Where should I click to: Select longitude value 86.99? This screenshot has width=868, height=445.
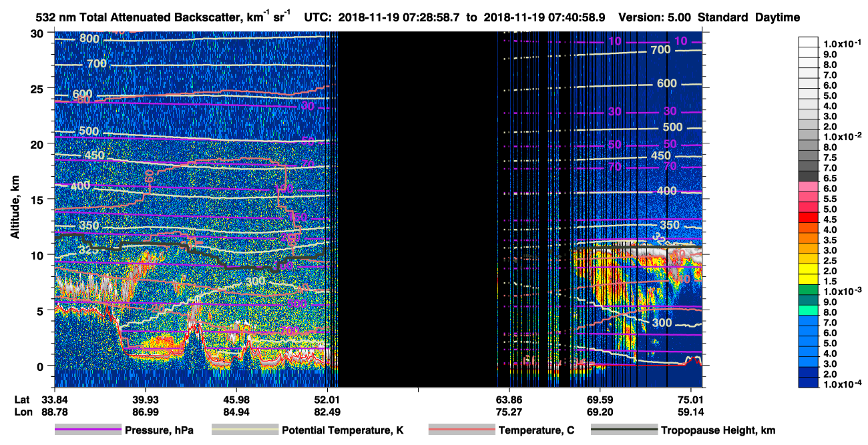click(146, 412)
